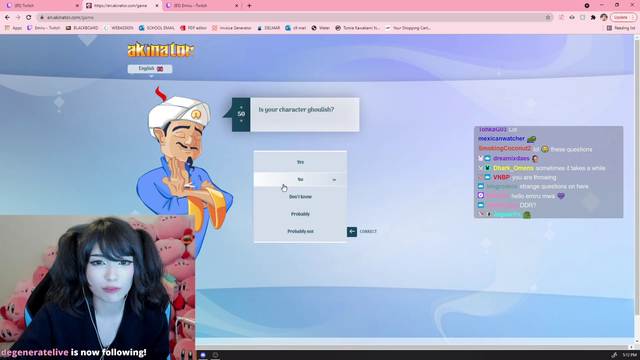Close the Akinator game tab
The width and height of the screenshot is (640, 360).
coord(157,6)
